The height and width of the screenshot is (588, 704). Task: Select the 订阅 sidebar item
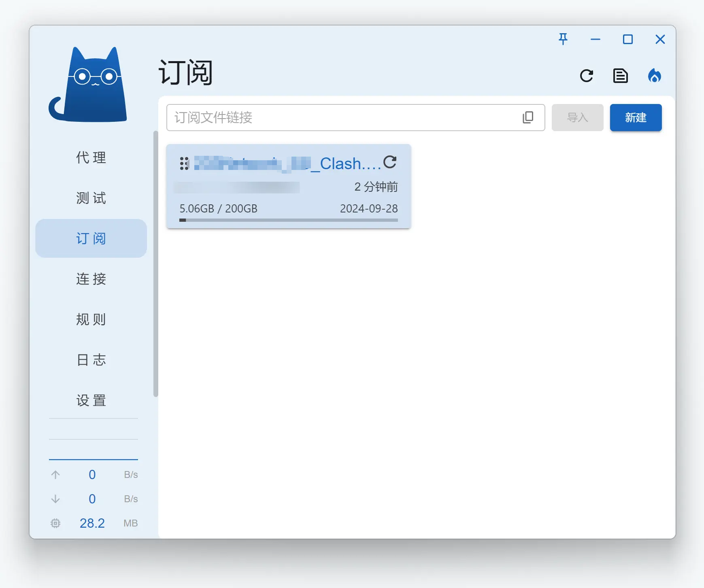point(91,238)
